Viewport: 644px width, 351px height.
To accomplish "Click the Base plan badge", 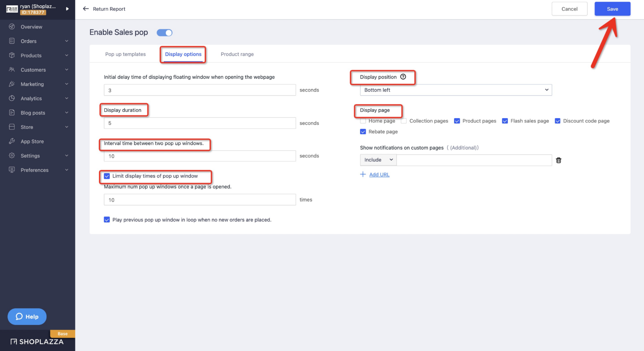I will (x=63, y=334).
